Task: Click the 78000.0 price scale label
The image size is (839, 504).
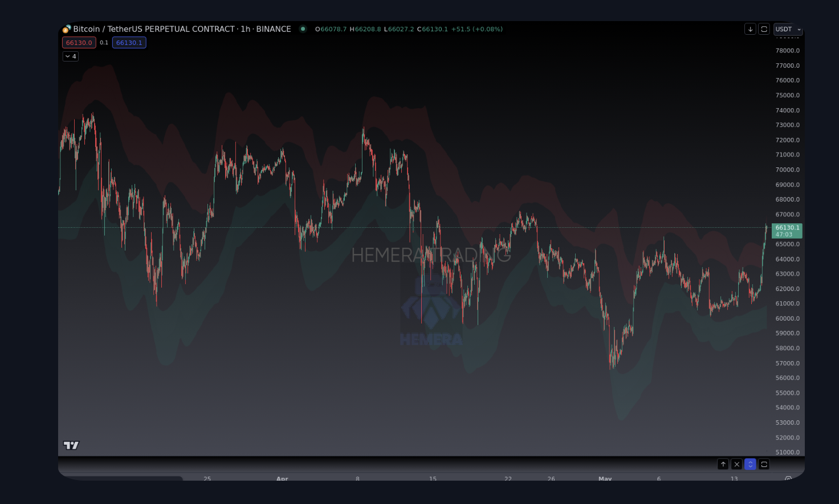Action: pos(787,51)
